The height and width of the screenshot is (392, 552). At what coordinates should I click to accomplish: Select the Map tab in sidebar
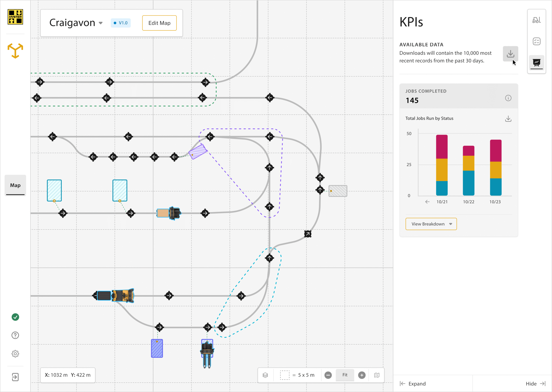point(15,185)
